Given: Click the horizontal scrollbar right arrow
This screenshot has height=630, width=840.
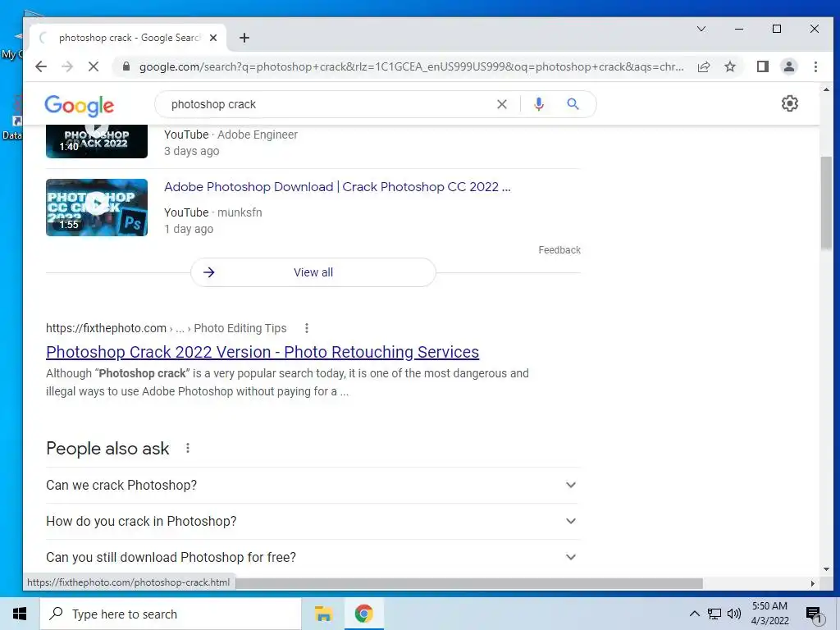Looking at the screenshot, I should click(x=813, y=583).
